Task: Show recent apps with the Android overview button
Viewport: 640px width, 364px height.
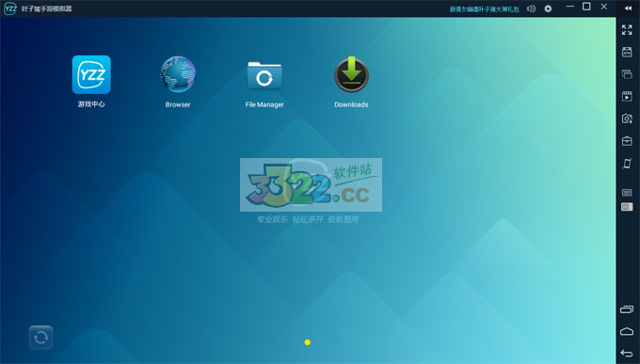Action: (x=627, y=309)
